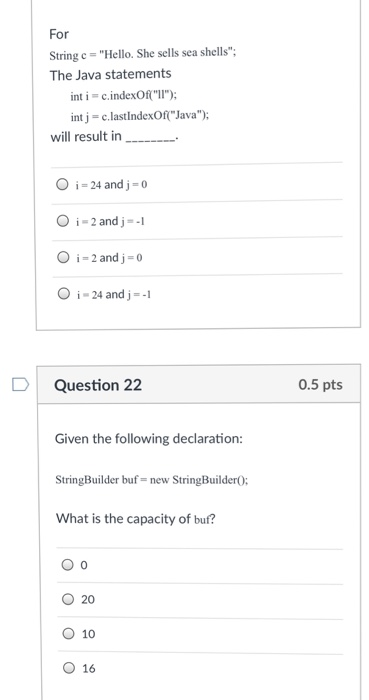The image size is (369, 700).
Task: Click 'The Java statements' text
Action: coord(110,75)
